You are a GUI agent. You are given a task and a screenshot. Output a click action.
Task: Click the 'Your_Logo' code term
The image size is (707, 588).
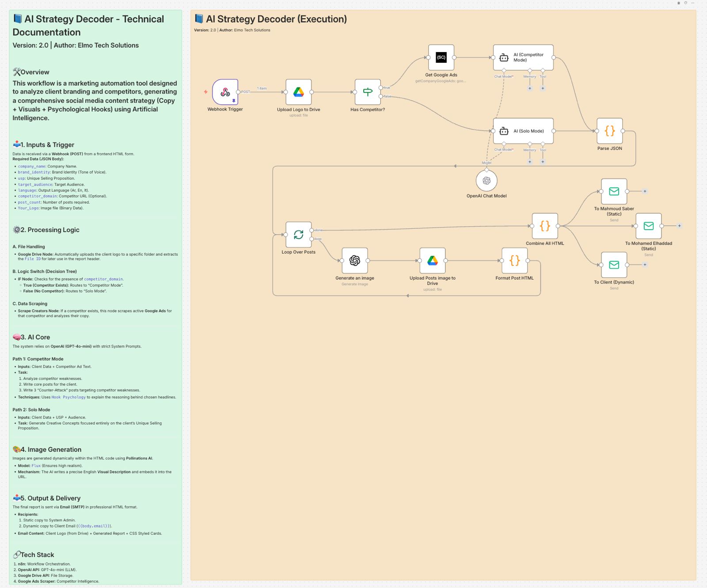pos(28,208)
